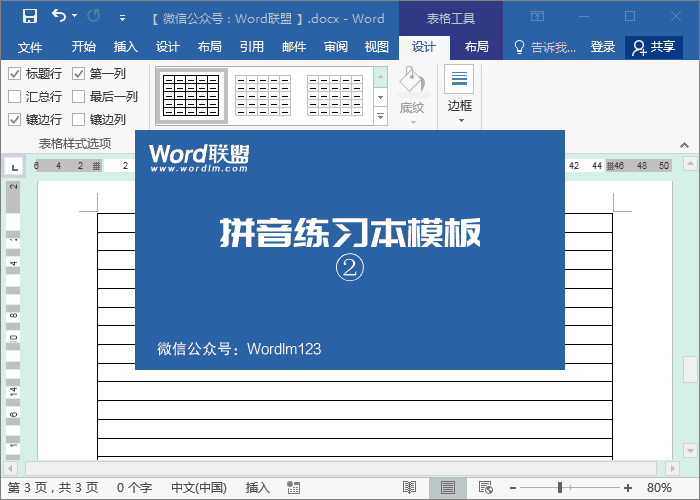This screenshot has width=700, height=500.
Task: Open the table tools 布局 tab
Action: (x=476, y=47)
